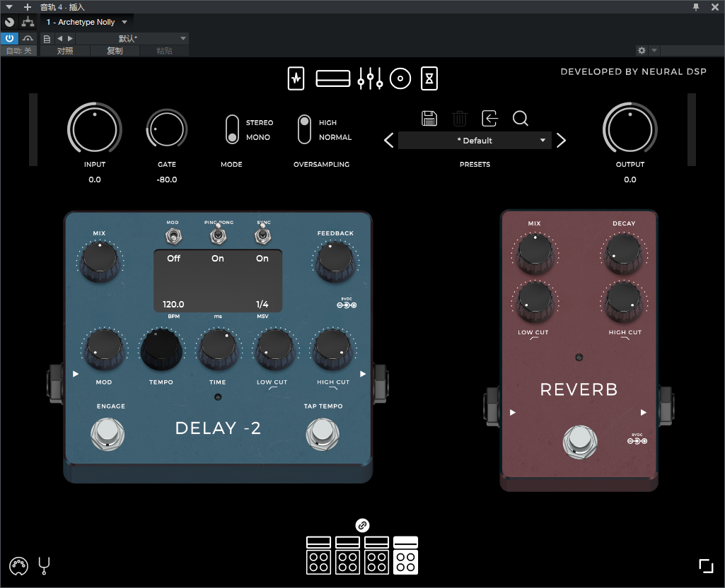Load next host preset with right triangle
The height and width of the screenshot is (588, 725).
pos(70,39)
